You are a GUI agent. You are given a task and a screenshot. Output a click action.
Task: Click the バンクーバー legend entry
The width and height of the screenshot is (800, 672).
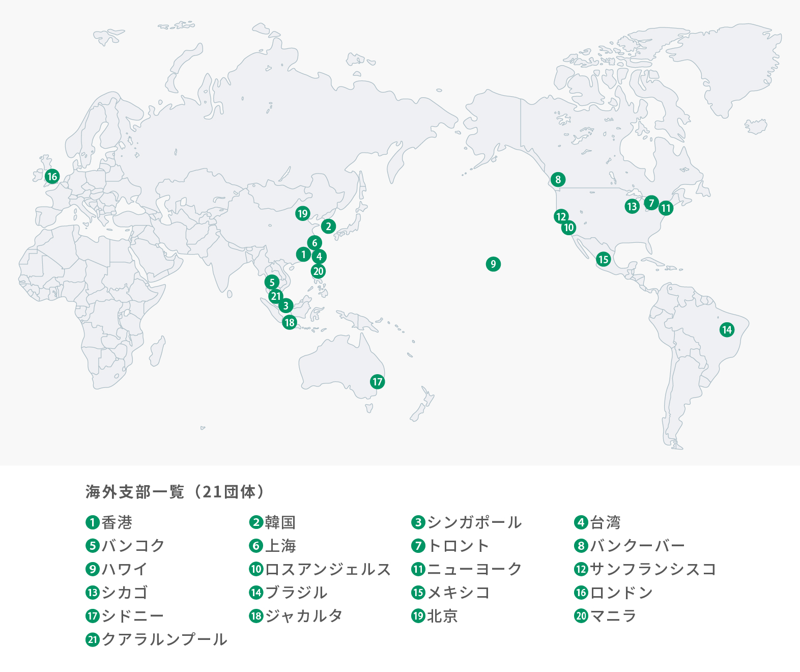point(637,546)
